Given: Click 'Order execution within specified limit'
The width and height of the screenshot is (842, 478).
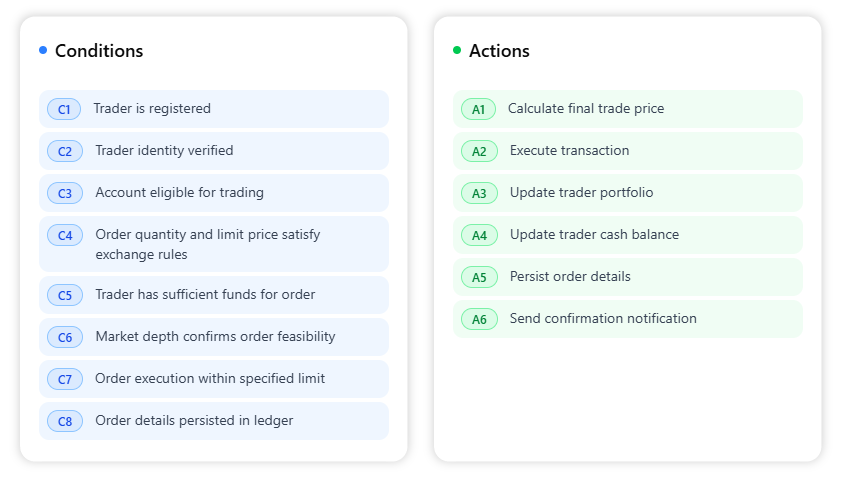Looking at the screenshot, I should [209, 379].
